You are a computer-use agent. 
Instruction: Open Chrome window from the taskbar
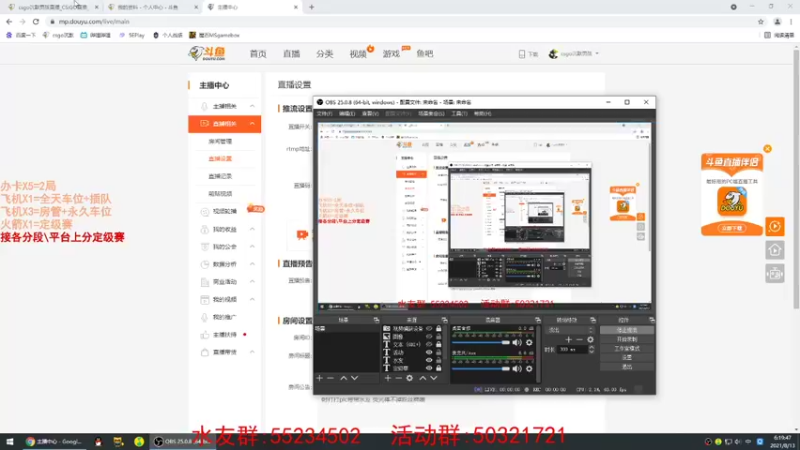coord(55,442)
